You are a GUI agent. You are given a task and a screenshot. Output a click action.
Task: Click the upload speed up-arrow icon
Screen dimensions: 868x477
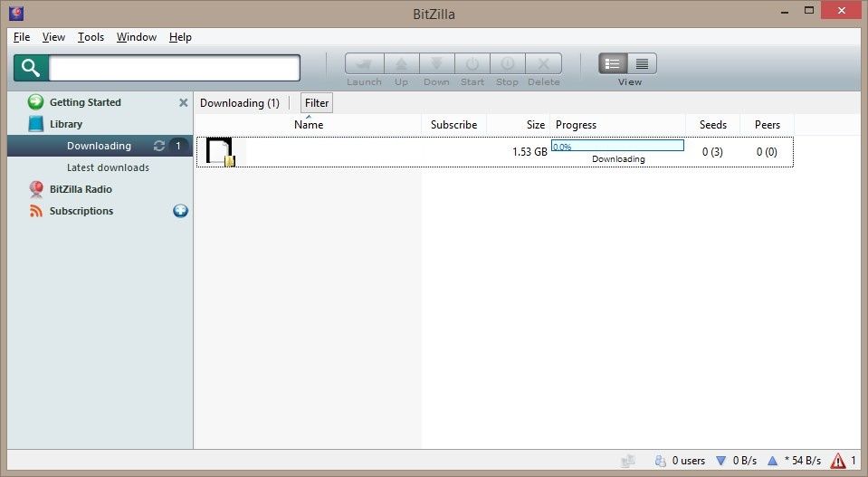tap(772, 461)
